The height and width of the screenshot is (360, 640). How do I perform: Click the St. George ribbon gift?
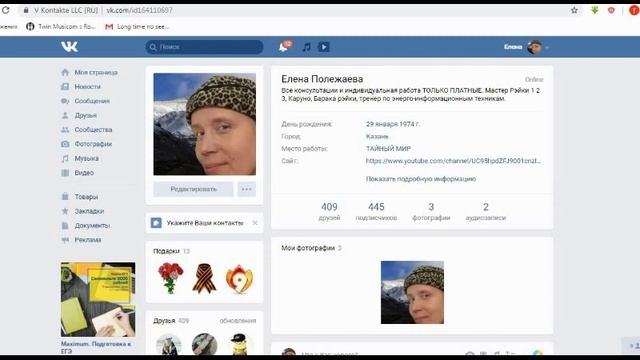(x=204, y=278)
